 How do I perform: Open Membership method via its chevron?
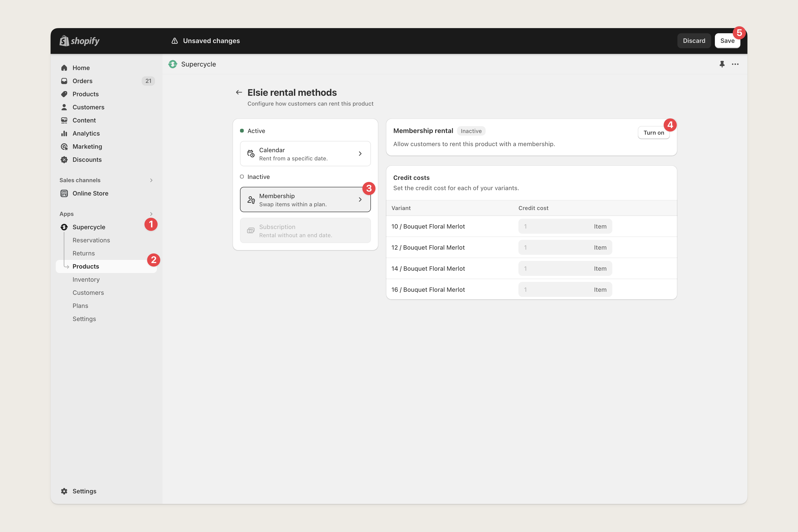point(360,199)
